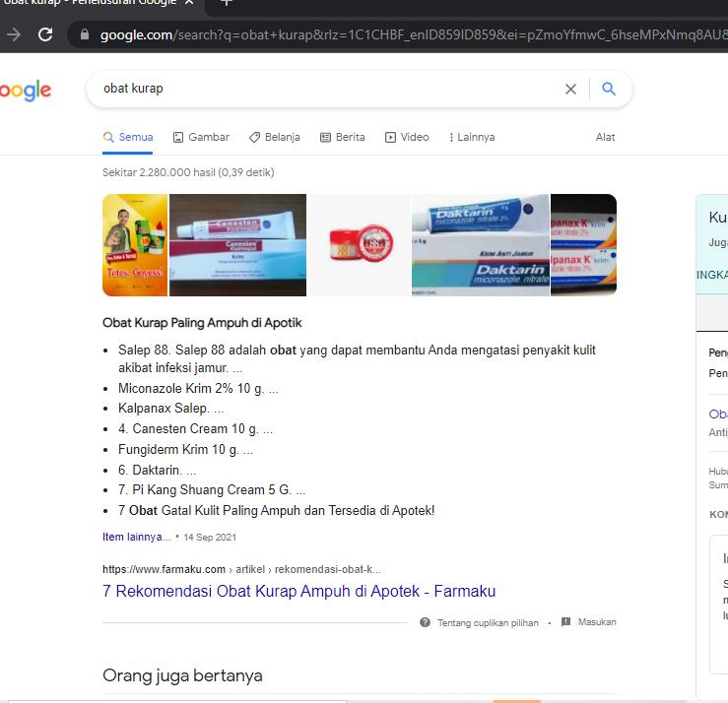This screenshot has height=703, width=728.
Task: Open the 'Item lainnya...' link
Action: coord(136,537)
